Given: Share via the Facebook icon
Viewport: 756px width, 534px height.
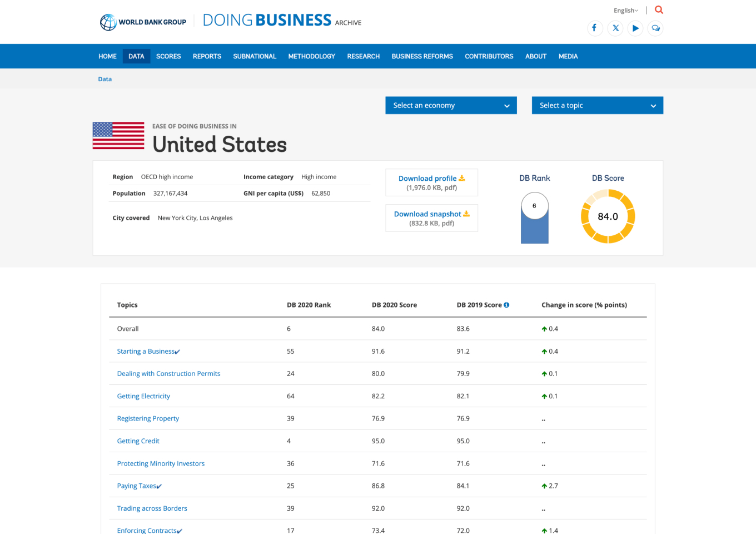Looking at the screenshot, I should coord(595,28).
